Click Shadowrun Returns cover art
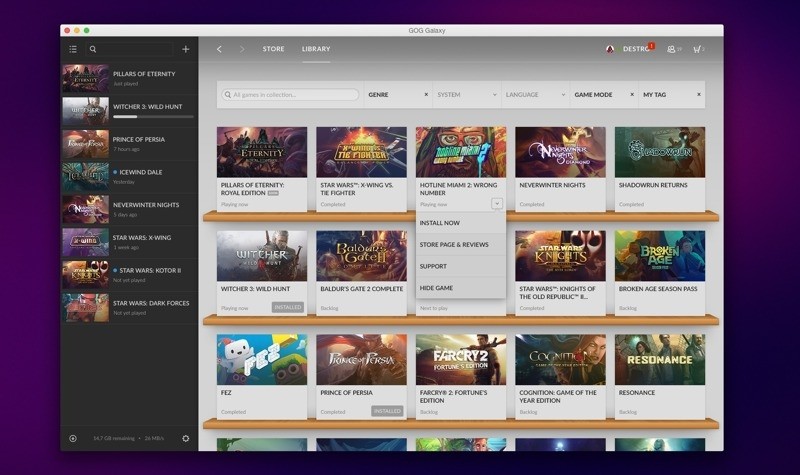800x475 pixels. point(660,152)
